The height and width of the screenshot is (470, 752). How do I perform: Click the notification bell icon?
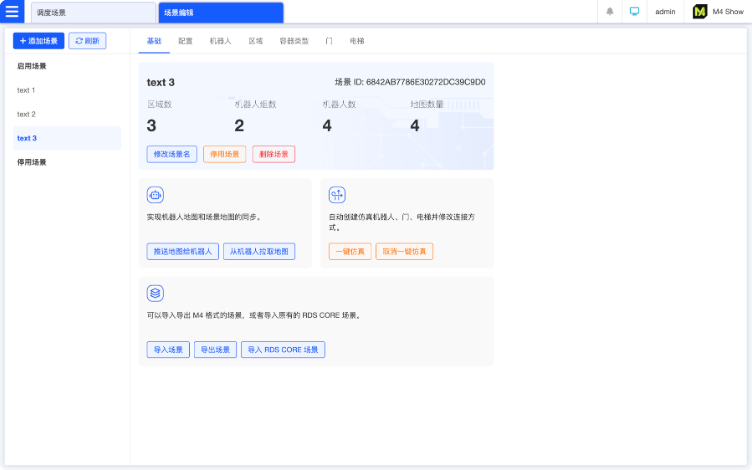pos(610,12)
